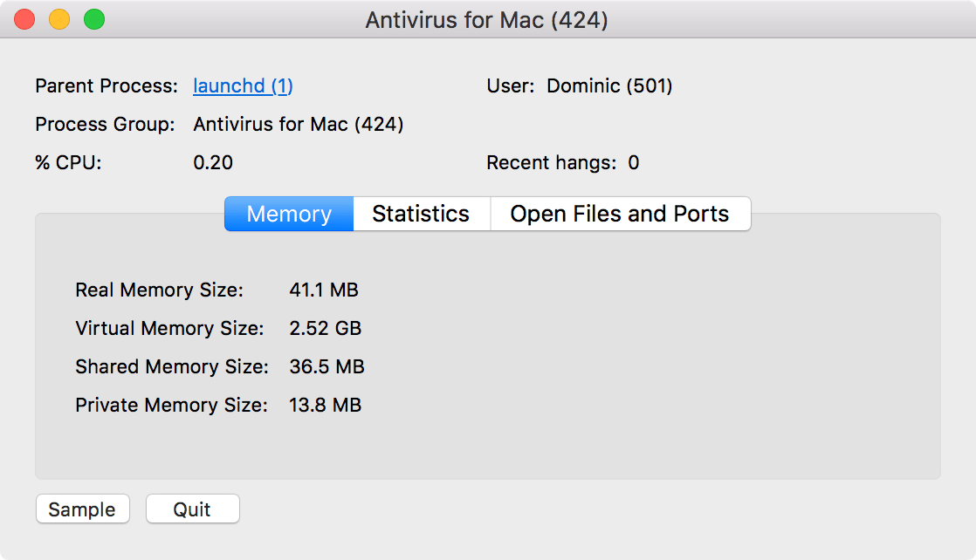Image resolution: width=976 pixels, height=560 pixels.
Task: Click the Private Memory Size value 13.8 MB
Action: [x=324, y=405]
